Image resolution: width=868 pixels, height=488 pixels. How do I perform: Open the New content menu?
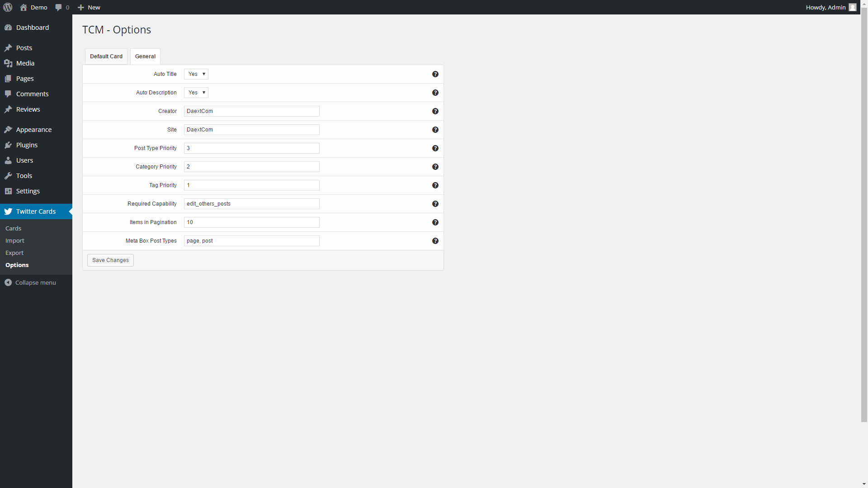coord(89,7)
